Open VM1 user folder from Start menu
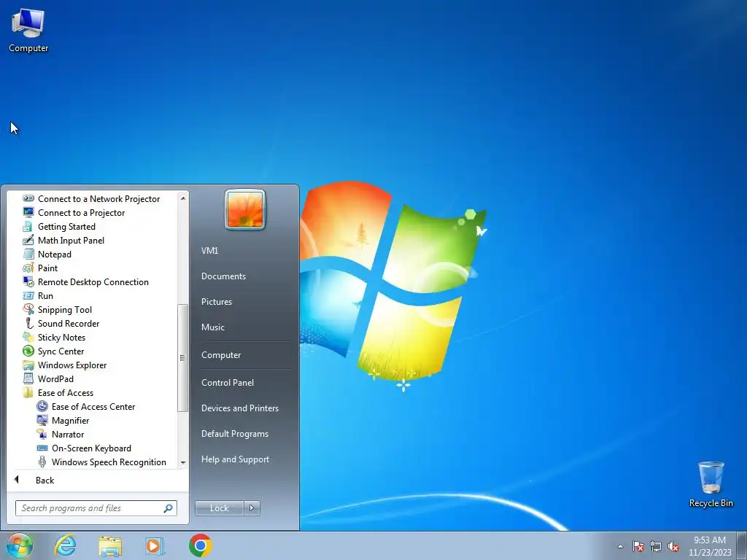The width and height of the screenshot is (747, 560). tap(209, 251)
